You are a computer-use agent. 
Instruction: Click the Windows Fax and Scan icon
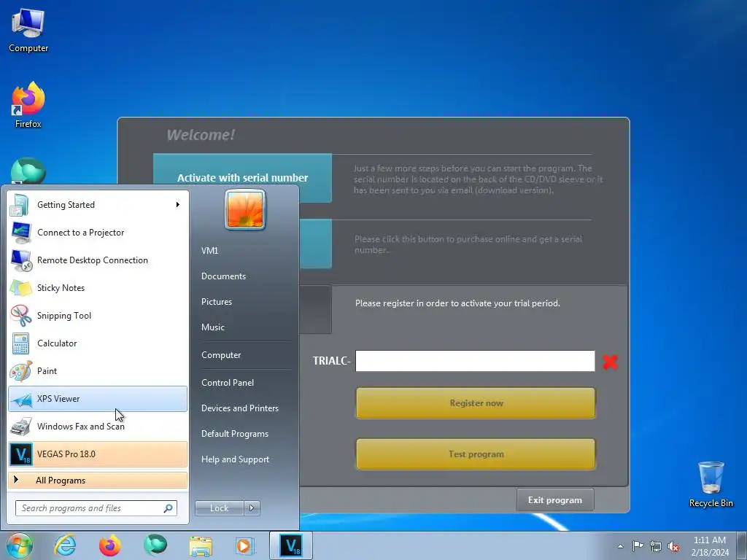click(21, 427)
